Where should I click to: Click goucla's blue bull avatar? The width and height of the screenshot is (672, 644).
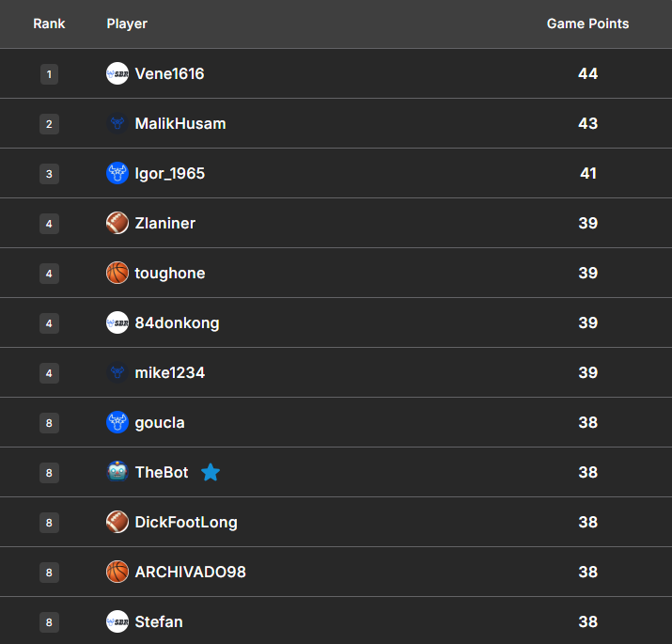[x=117, y=422]
